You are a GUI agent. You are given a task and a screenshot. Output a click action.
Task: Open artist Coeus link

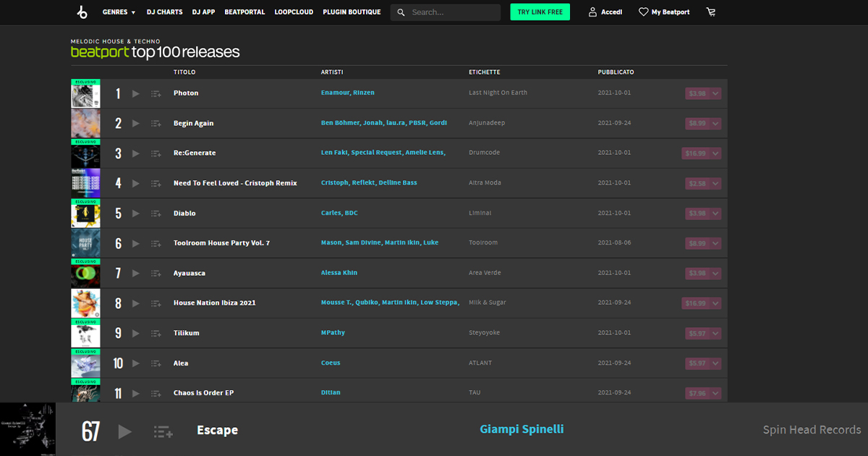click(331, 363)
